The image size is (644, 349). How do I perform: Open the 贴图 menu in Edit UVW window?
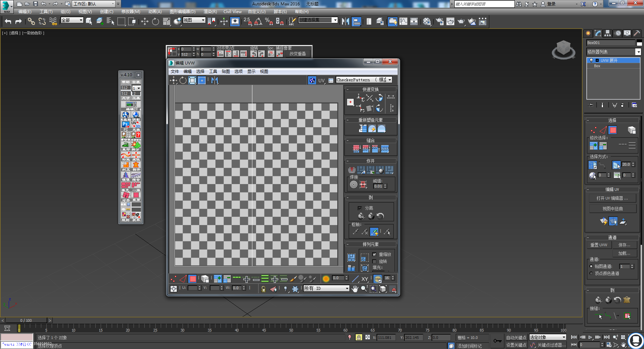(x=226, y=71)
